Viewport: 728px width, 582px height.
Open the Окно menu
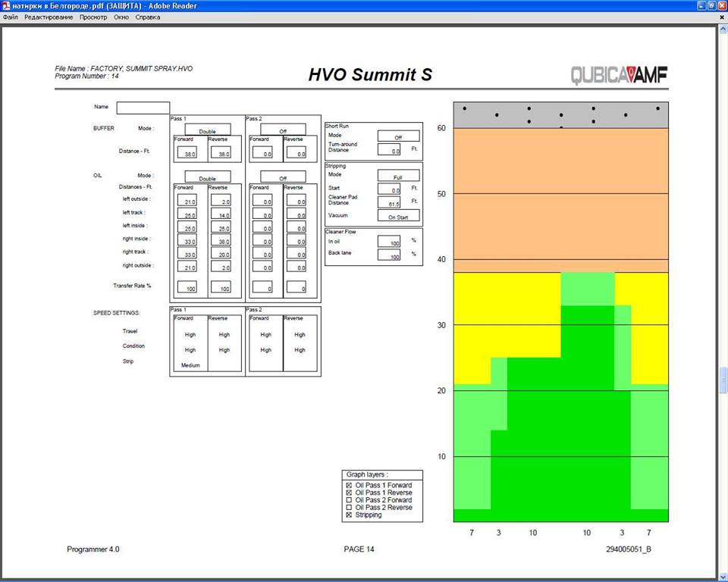pos(121,17)
